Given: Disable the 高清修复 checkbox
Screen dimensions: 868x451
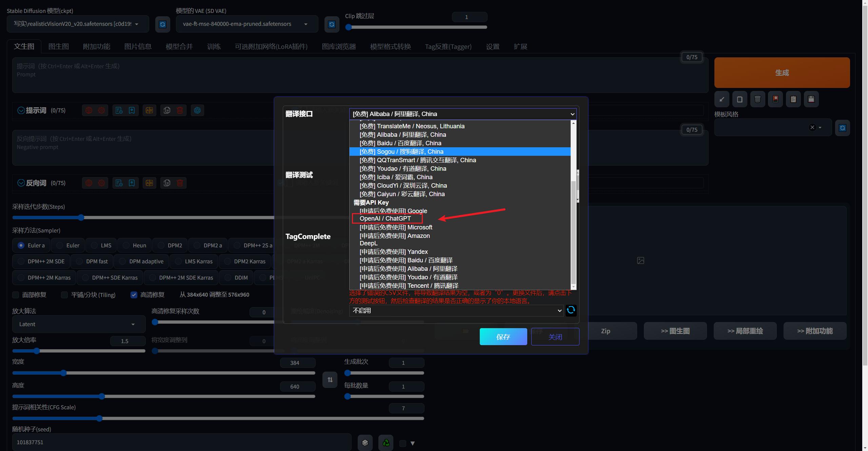Looking at the screenshot, I should click(134, 295).
